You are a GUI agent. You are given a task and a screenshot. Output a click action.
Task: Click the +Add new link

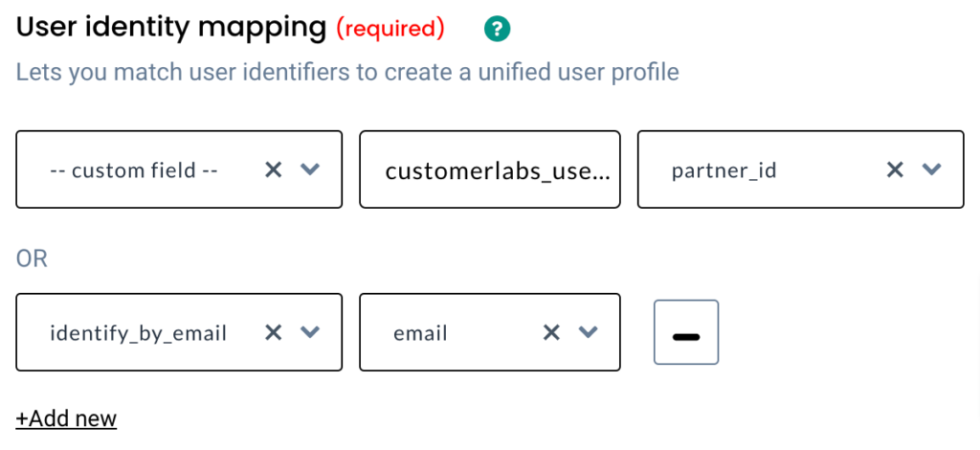point(66,418)
